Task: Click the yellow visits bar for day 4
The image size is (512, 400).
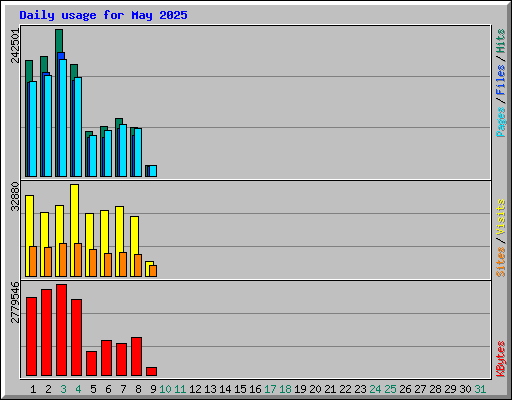Action: pos(75,213)
